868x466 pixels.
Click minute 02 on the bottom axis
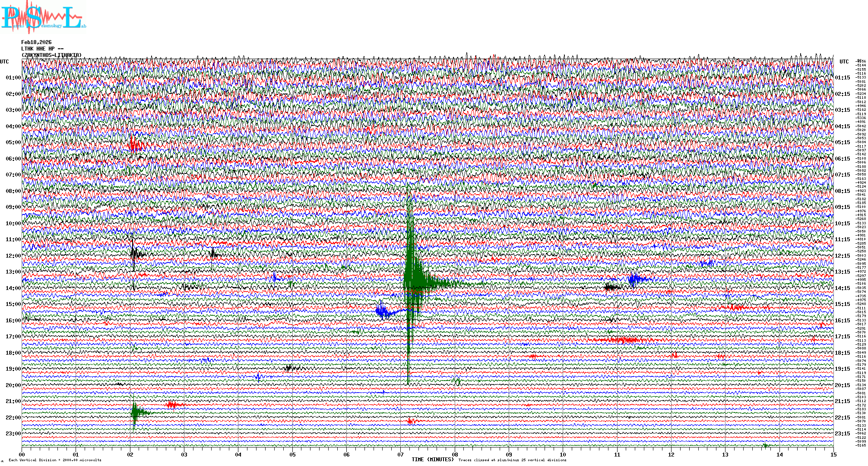point(130,454)
